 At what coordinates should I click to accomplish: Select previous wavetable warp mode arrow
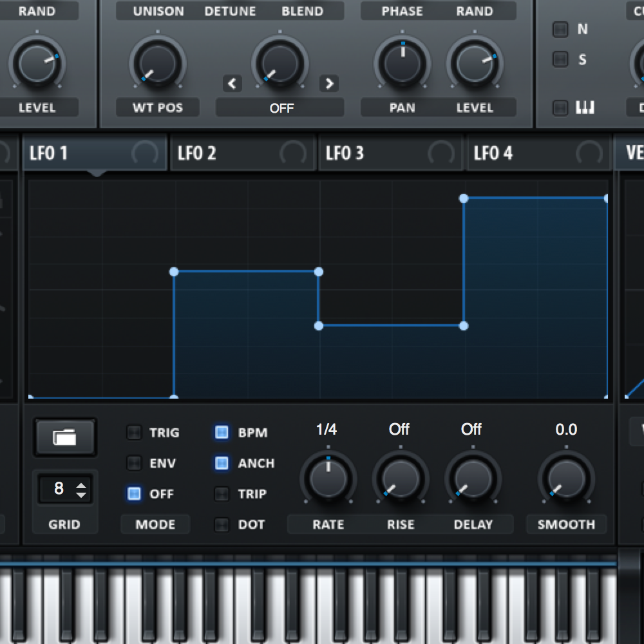coord(232,84)
